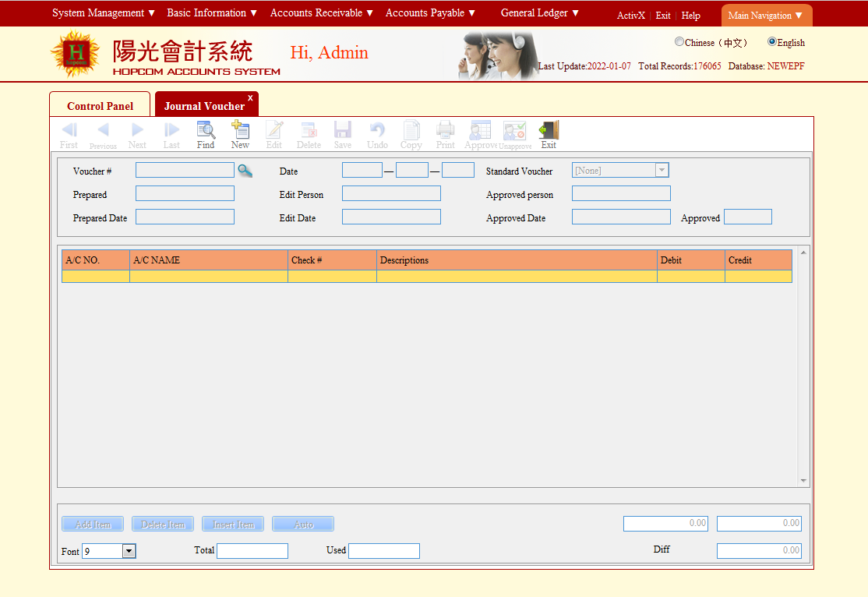The image size is (868, 597).
Task: Click the Exit door icon in toolbar
Action: (x=549, y=131)
